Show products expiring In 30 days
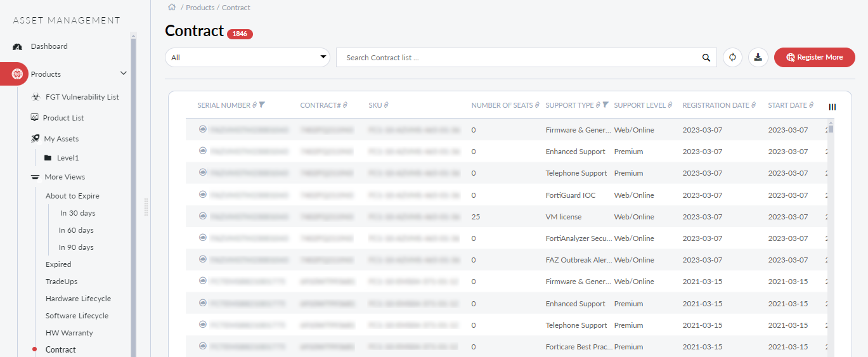This screenshot has height=357, width=868. coord(78,213)
